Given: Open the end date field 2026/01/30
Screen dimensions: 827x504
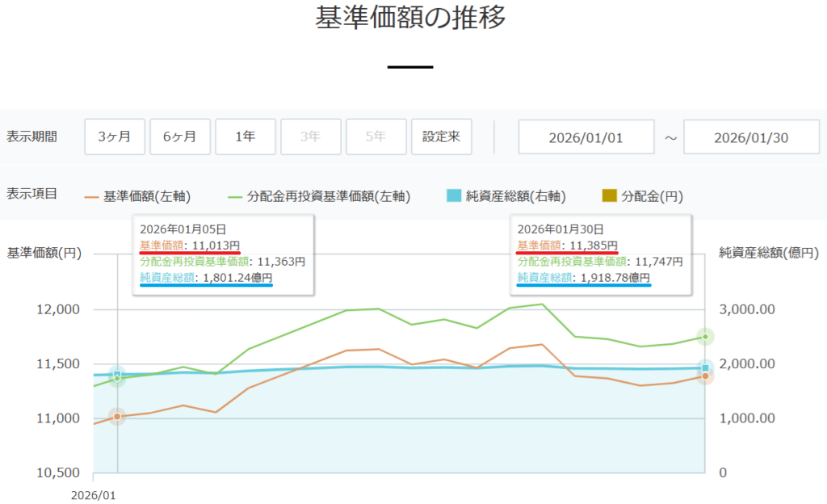Looking at the screenshot, I should tap(751, 136).
